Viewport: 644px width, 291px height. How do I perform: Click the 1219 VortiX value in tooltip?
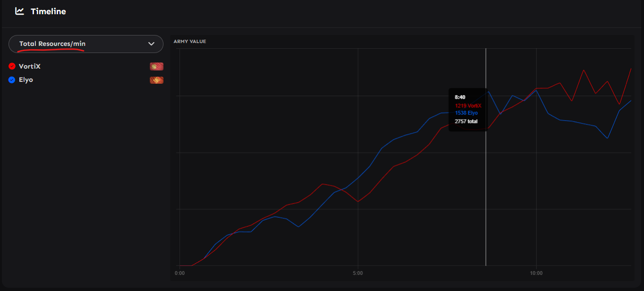coord(468,106)
